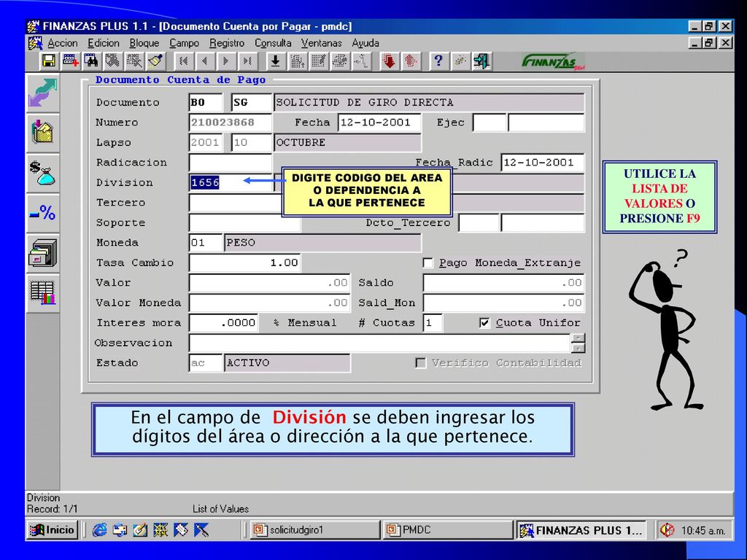Click the percent sign sidebar icon
Image resolution: width=747 pixels, height=560 pixels.
coord(43,213)
